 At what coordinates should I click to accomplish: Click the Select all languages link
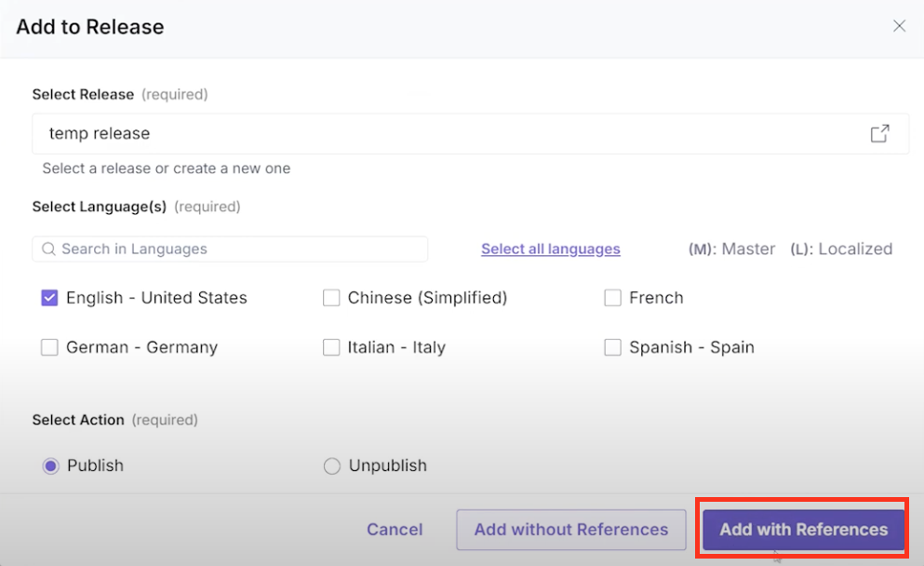[550, 249]
